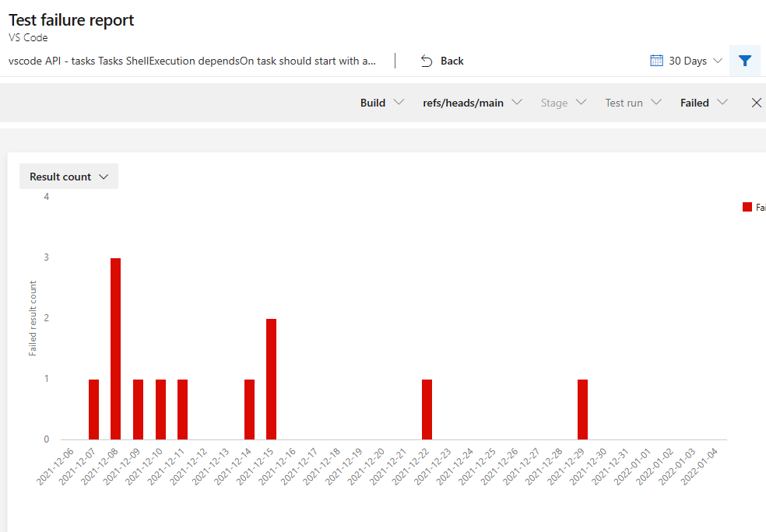Select the 2021-12-14 failure bar
The image size is (766, 532).
249,409
